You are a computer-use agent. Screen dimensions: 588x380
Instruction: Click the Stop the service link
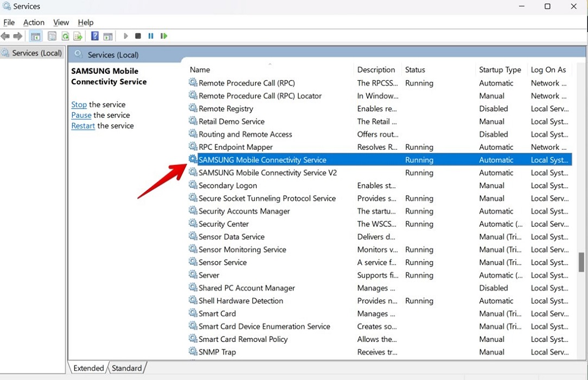79,104
